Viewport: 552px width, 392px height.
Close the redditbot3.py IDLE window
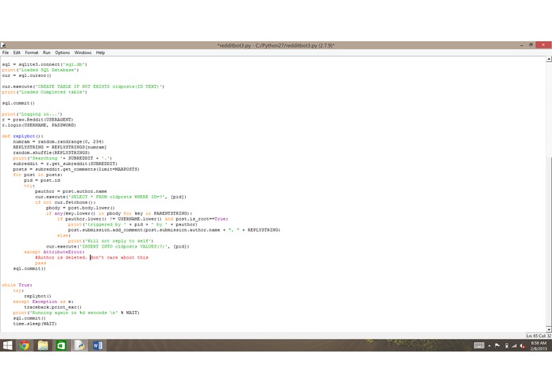click(543, 45)
